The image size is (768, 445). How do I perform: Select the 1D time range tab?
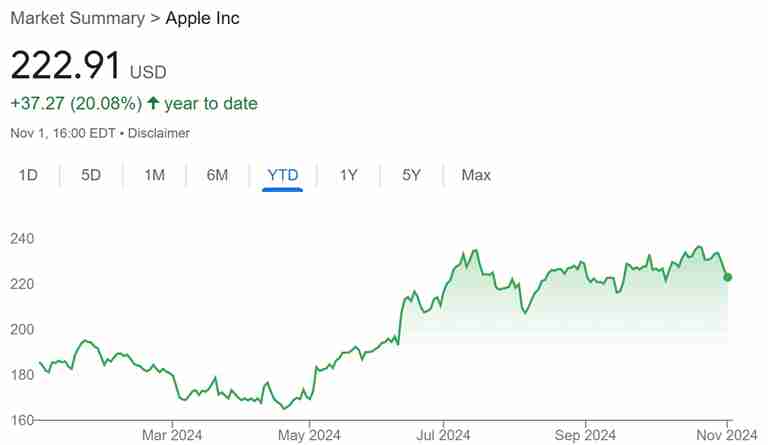tap(28, 175)
